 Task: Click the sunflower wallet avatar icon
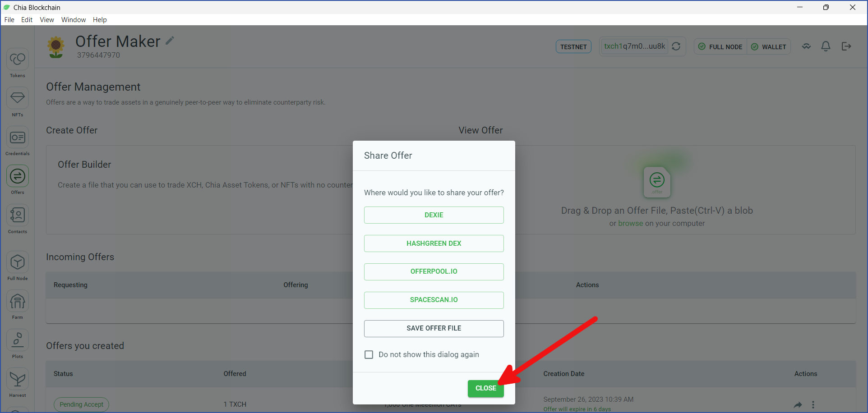56,47
